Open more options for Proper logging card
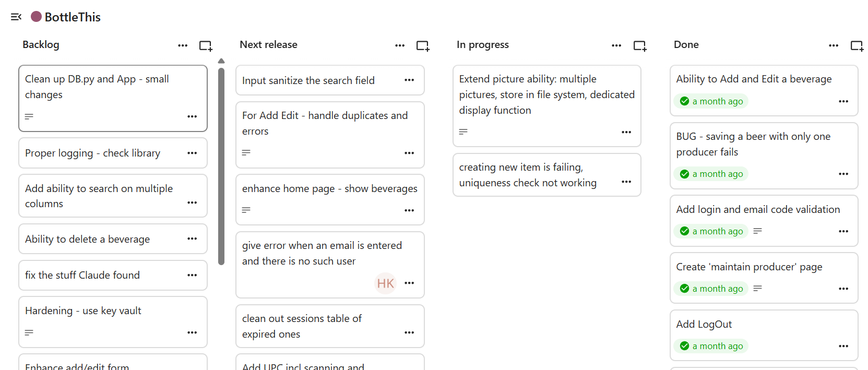The image size is (868, 370). [192, 153]
